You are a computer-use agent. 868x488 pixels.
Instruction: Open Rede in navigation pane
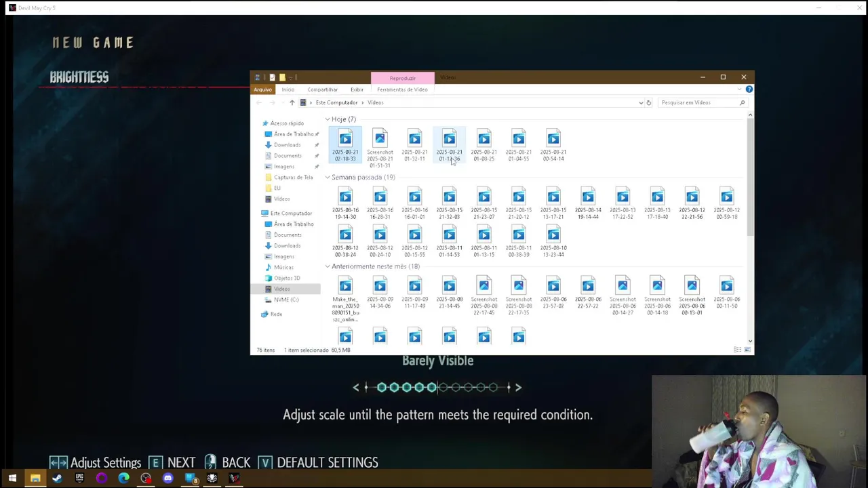click(276, 314)
